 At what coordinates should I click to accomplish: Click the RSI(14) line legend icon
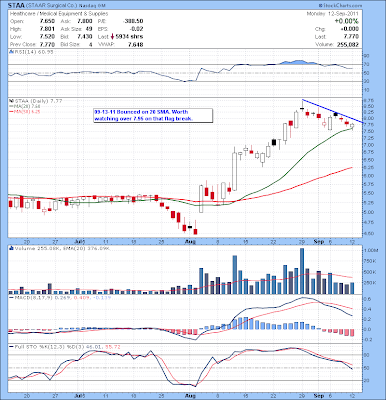[10, 52]
